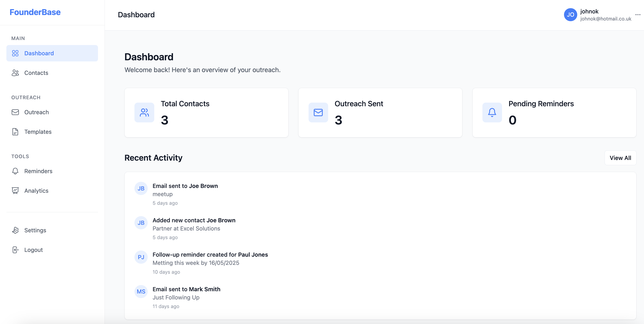Click the Analytics chart icon in sidebar
Image resolution: width=644 pixels, height=324 pixels.
coord(15,191)
